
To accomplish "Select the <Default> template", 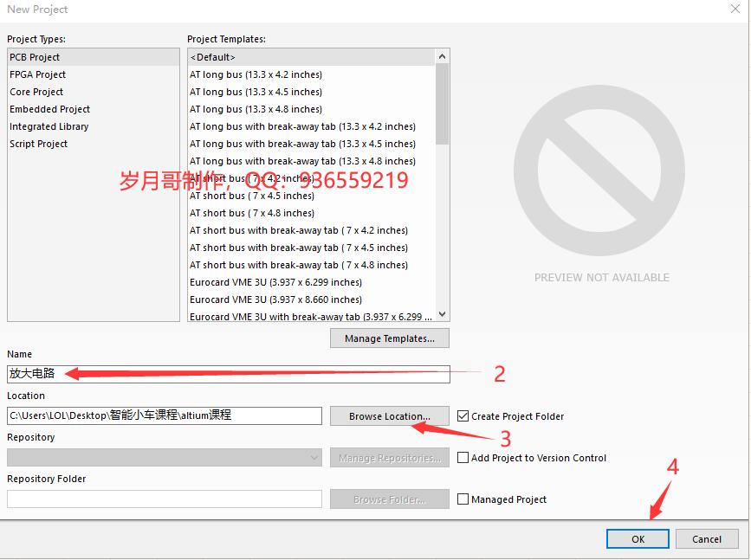I will (x=312, y=57).
